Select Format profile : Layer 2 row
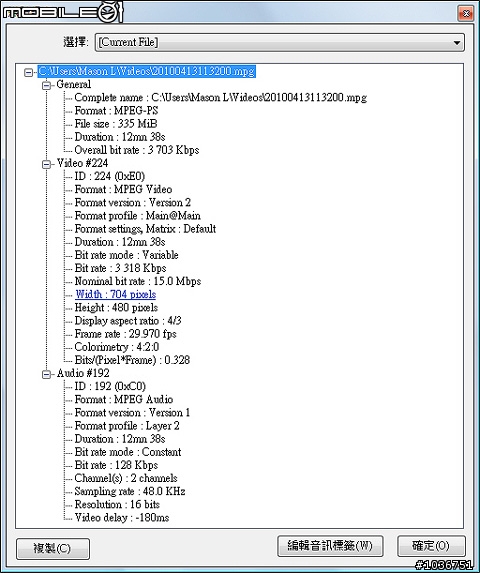Screen dimensions: 480x573 127,426
